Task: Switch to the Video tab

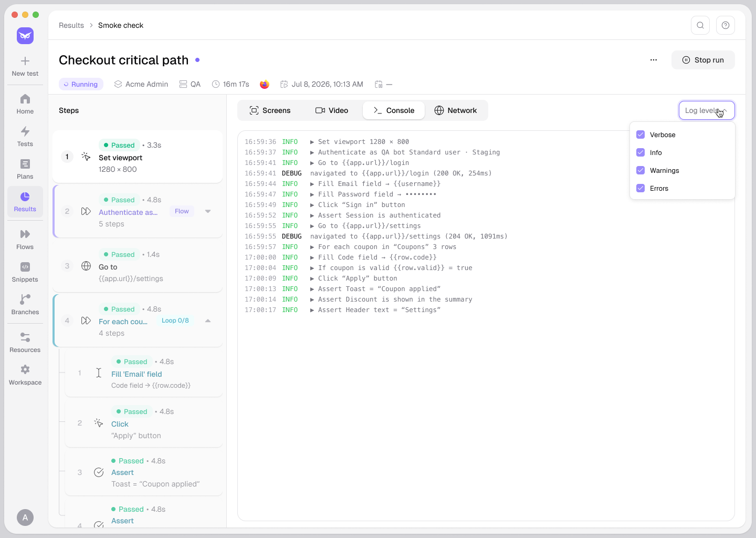Action: pyautogui.click(x=332, y=110)
